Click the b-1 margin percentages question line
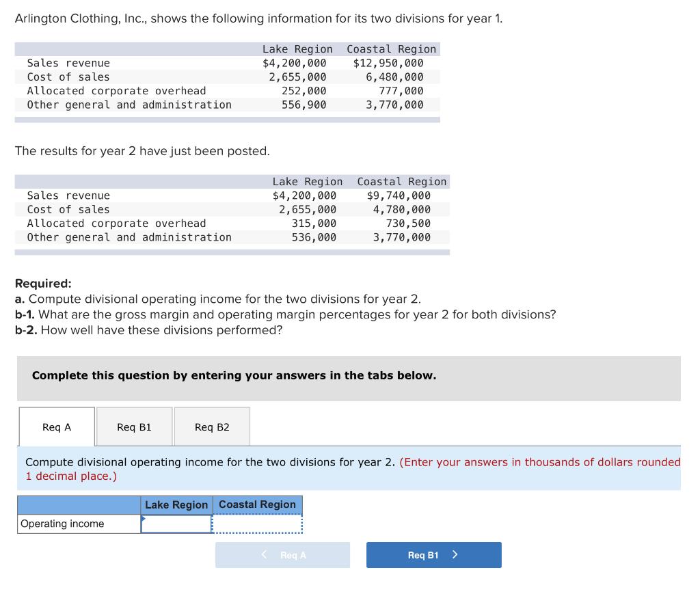700x609 pixels. tap(285, 315)
